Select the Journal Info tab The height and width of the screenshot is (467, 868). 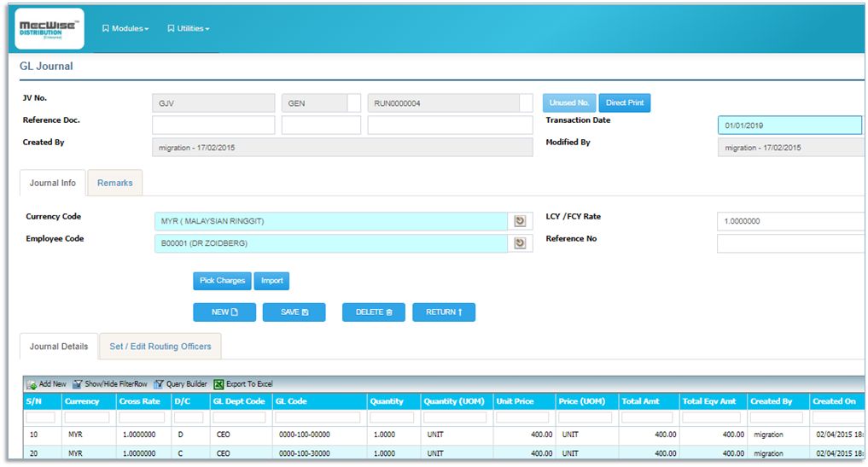[x=53, y=183]
